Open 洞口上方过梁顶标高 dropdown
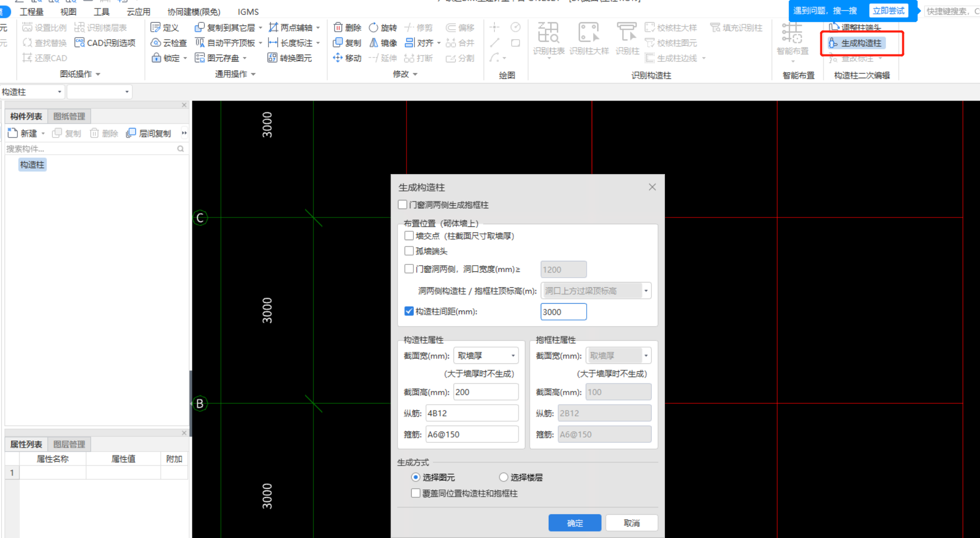This screenshot has width=980, height=538. (x=596, y=290)
